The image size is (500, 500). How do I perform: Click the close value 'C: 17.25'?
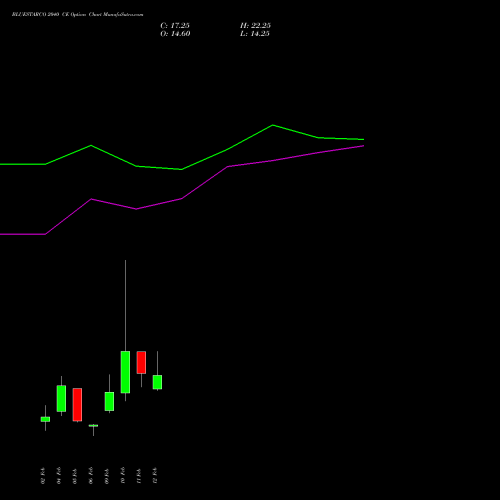[x=175, y=25]
